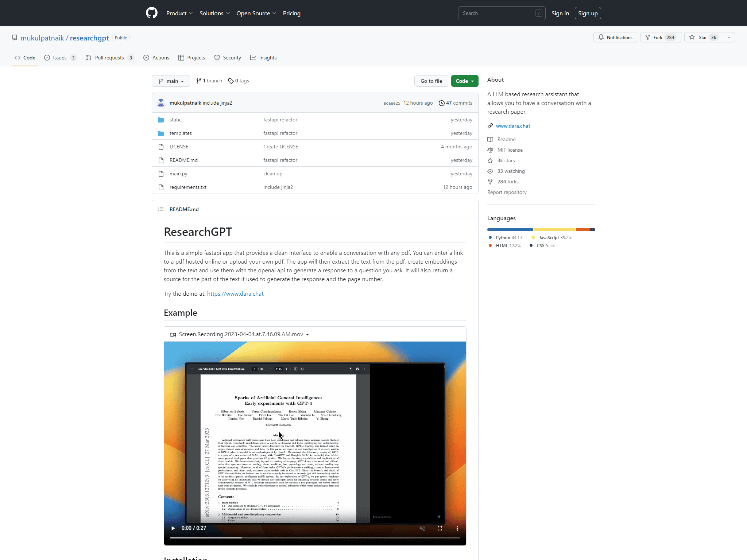View the 33 watching link
The height and width of the screenshot is (560, 747).
(x=511, y=171)
